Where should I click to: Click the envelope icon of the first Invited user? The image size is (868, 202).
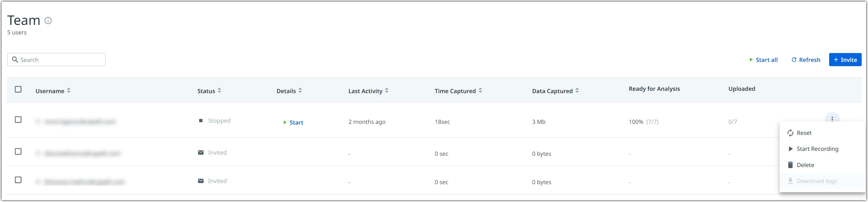(201, 152)
